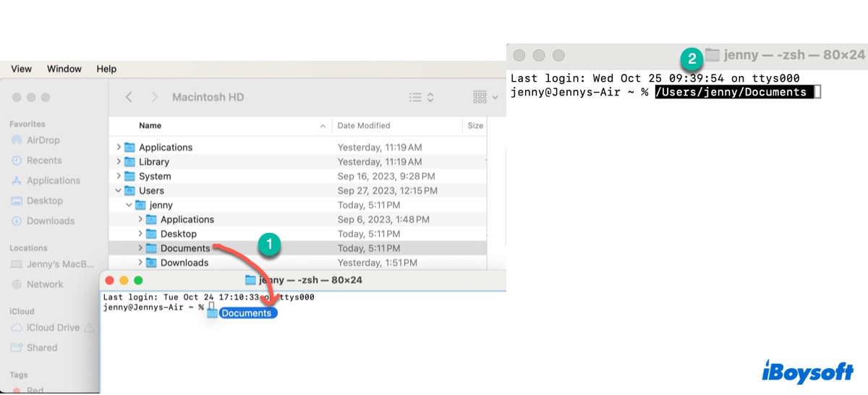Click the front Terminal prompt line
The width and height of the screenshot is (868, 395).
pos(153,307)
